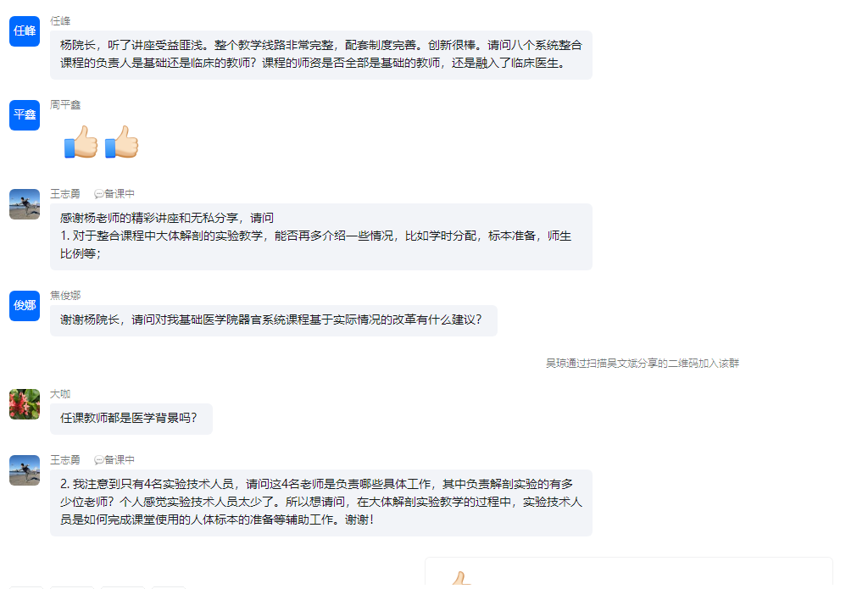Open 焦俊娜's blue 俊娜 avatar
868x589 pixels.
tap(25, 306)
